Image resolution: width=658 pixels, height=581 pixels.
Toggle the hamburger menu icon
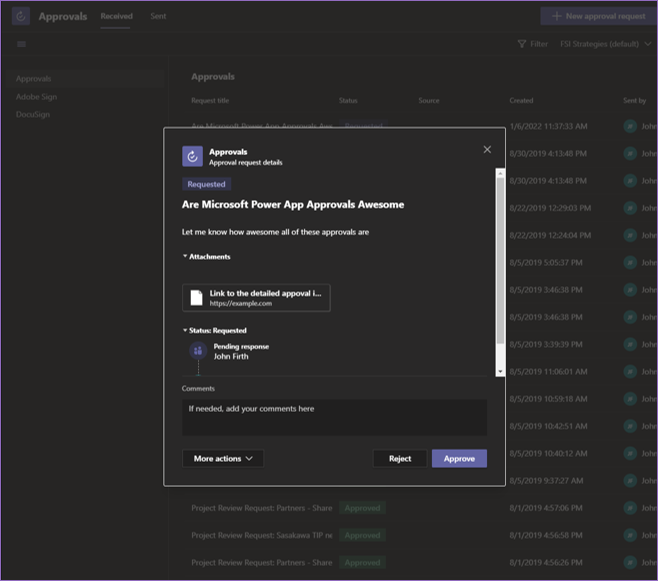point(21,44)
